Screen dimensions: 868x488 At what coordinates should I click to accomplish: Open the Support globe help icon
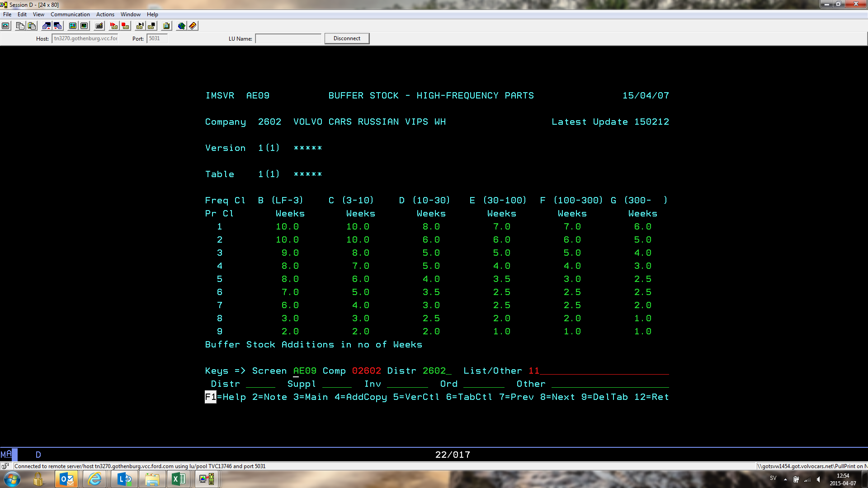181,26
